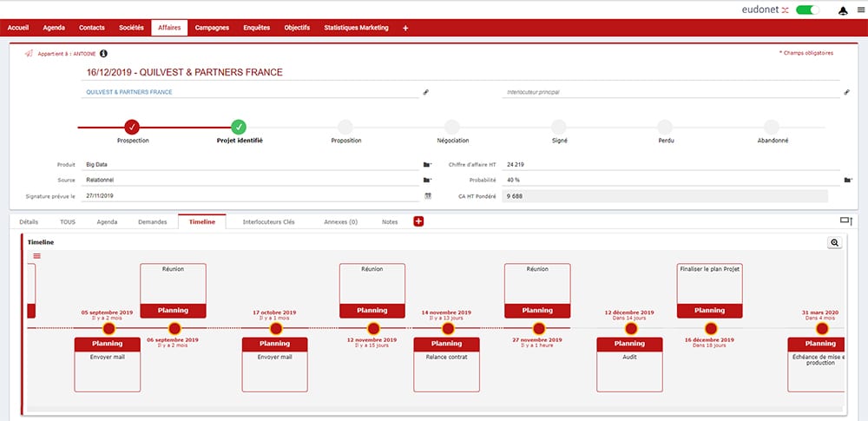This screenshot has width=868, height=421.
Task: Click the 31 mars 2020 timeline marker
Action: point(822,329)
